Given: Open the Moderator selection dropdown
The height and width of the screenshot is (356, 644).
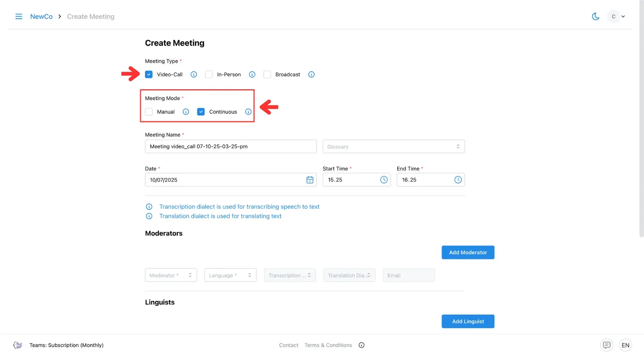Looking at the screenshot, I should coord(171,275).
